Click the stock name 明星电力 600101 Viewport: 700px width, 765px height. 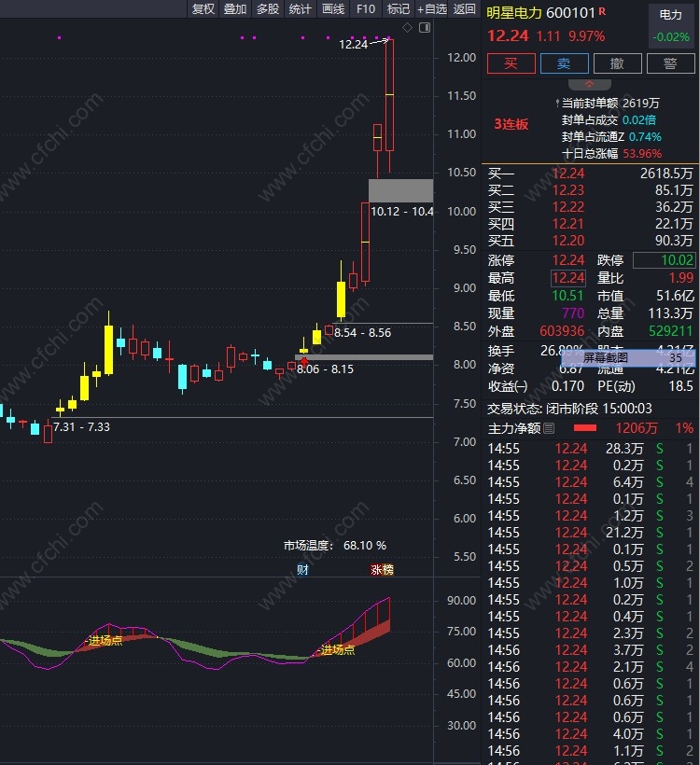(540, 13)
